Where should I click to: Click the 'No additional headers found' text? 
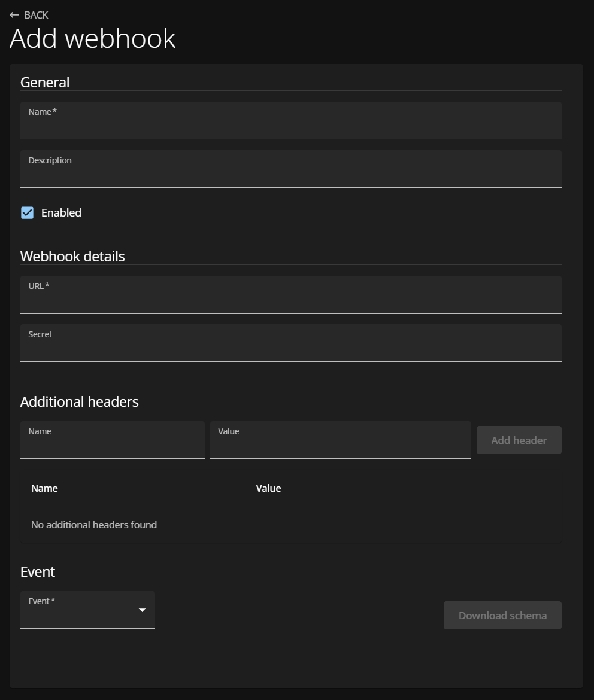click(94, 525)
